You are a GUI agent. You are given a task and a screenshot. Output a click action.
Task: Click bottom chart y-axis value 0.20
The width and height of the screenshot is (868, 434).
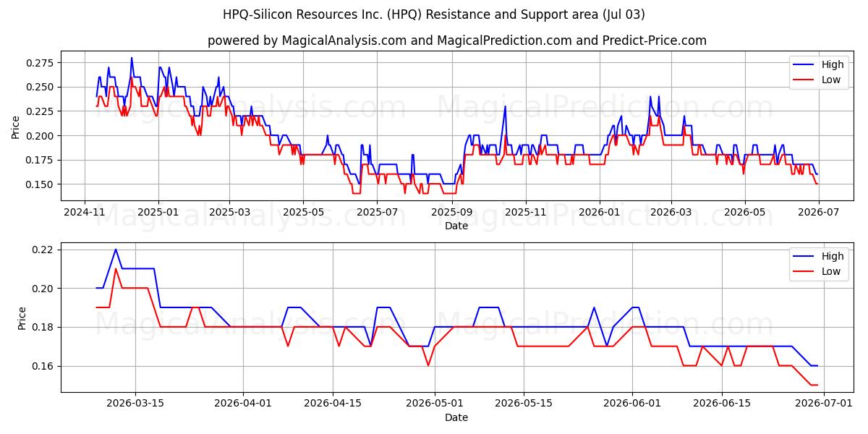pyautogui.click(x=43, y=289)
